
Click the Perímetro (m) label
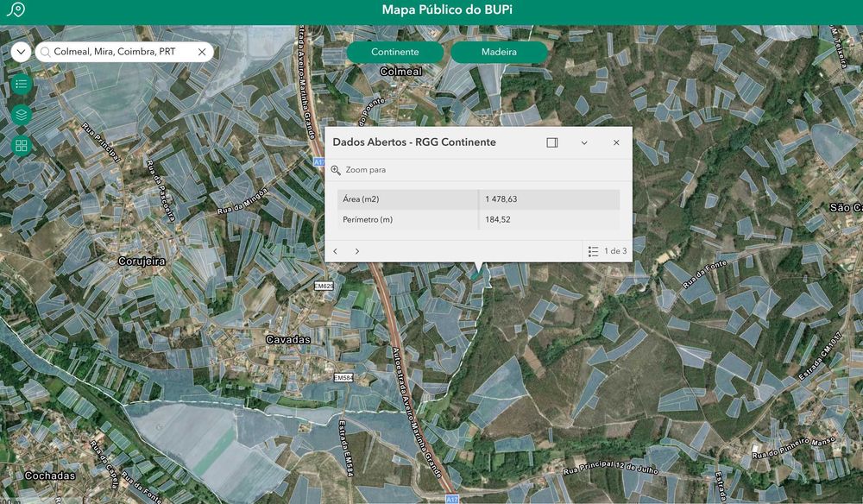click(367, 219)
